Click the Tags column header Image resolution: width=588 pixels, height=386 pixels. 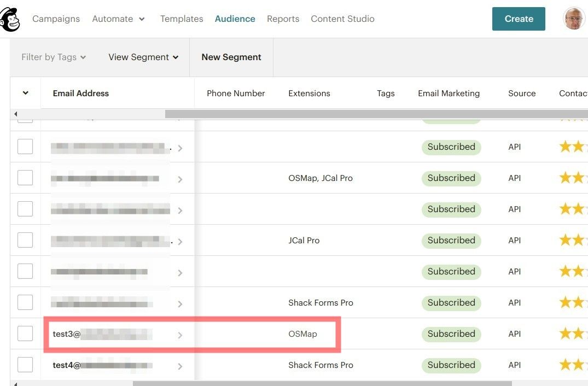coord(386,93)
